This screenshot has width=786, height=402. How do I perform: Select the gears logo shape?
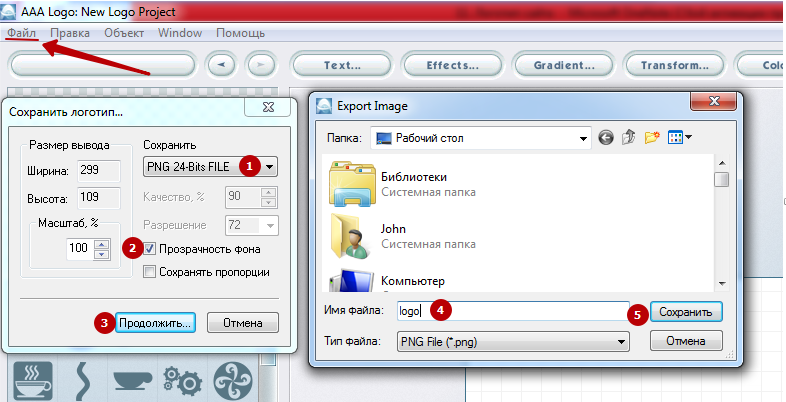(183, 381)
